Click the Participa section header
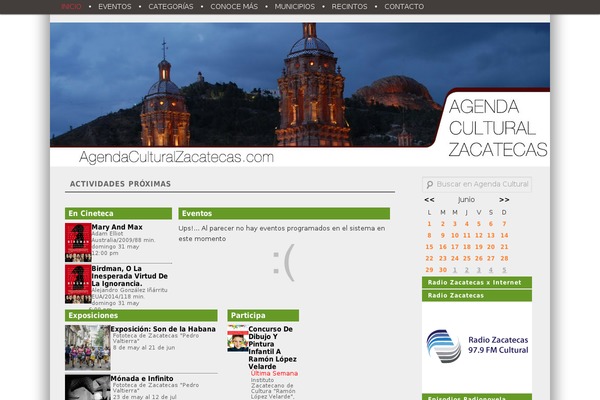 (263, 315)
